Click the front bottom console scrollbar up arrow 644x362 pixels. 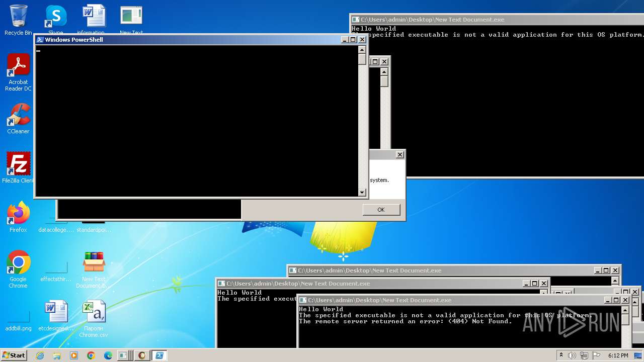pos(625,309)
